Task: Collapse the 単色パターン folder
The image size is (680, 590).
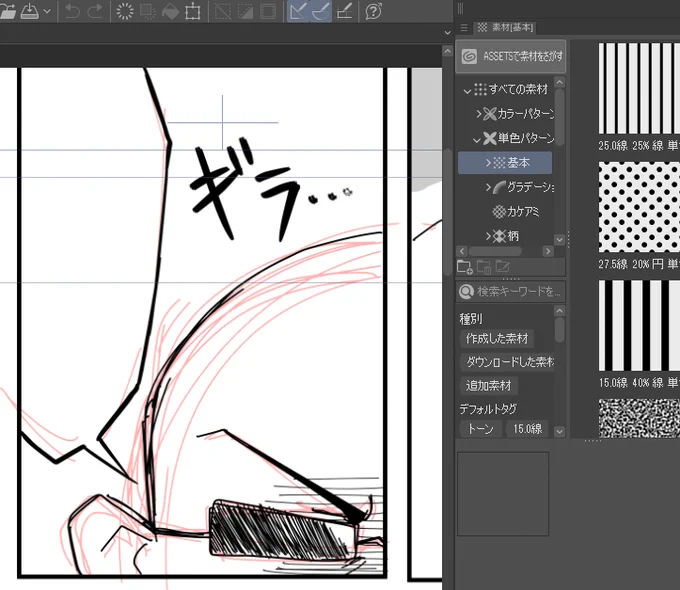Action: 477,140
